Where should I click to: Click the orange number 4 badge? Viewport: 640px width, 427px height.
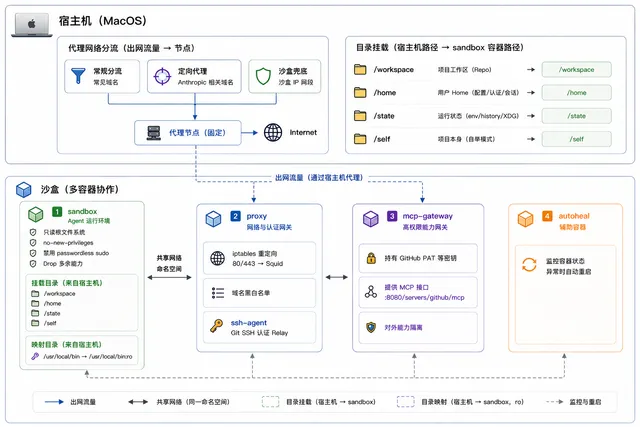pos(547,216)
